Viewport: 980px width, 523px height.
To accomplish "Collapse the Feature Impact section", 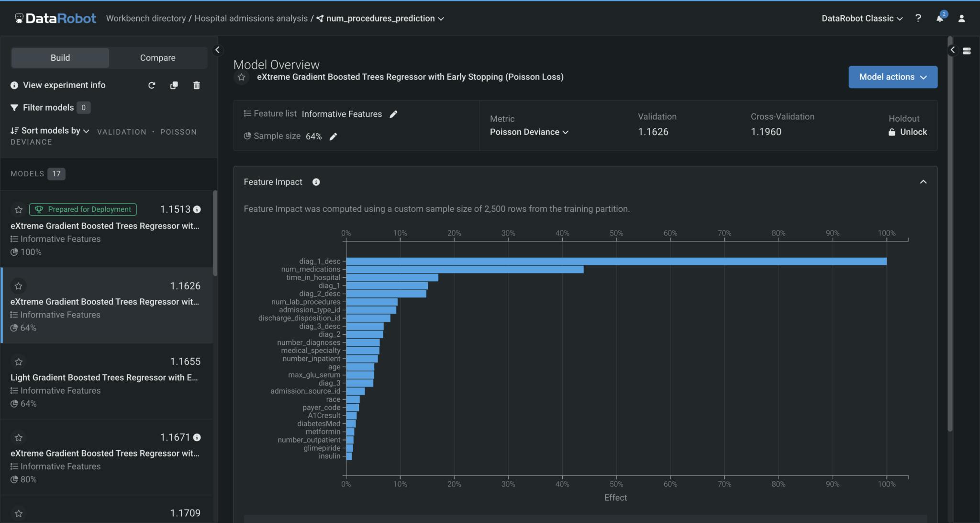I will pyautogui.click(x=923, y=182).
